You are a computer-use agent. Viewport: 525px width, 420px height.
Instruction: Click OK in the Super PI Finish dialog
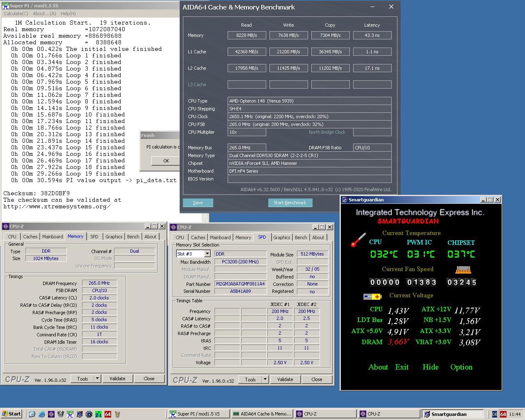point(166,161)
